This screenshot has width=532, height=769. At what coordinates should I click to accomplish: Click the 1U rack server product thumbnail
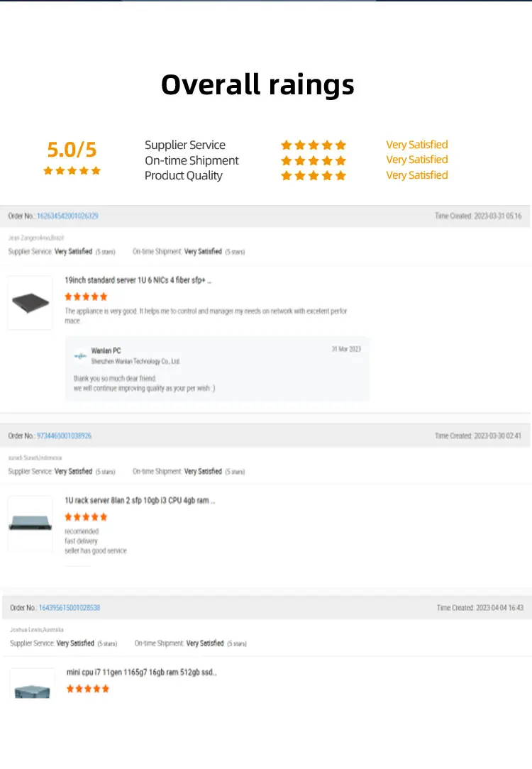[x=31, y=524]
